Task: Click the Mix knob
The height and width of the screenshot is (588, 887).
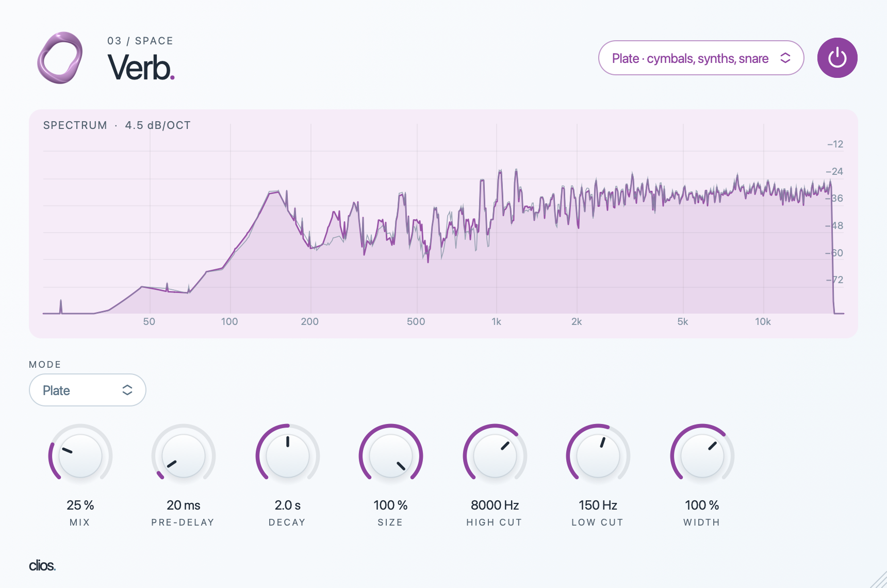Action: (x=80, y=456)
